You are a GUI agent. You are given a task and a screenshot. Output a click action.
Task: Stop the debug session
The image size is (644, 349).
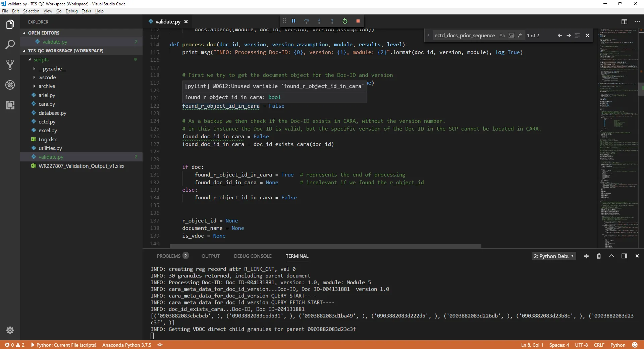click(358, 21)
